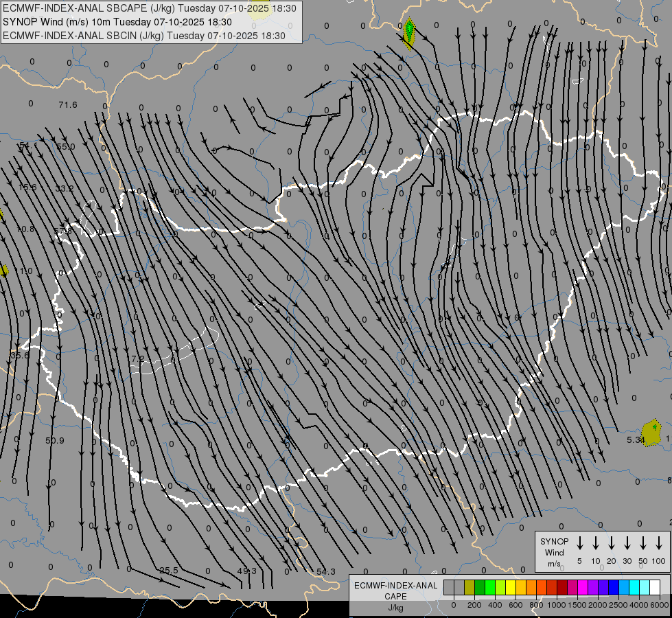Click the olive CAPE patch beside value 5.34

[x=652, y=434]
